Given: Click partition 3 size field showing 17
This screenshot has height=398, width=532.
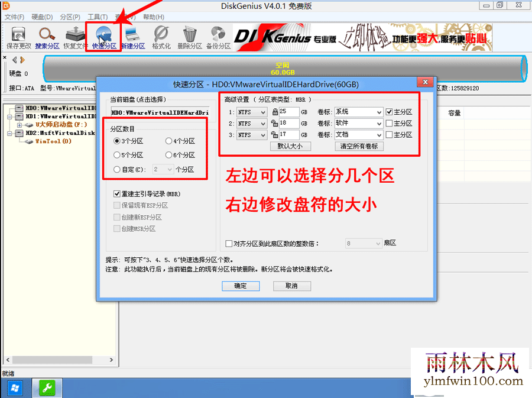Looking at the screenshot, I should tap(288, 135).
